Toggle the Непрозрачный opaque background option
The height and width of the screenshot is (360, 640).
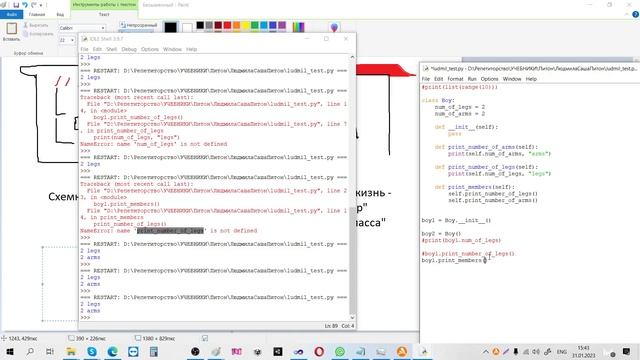(x=138, y=25)
